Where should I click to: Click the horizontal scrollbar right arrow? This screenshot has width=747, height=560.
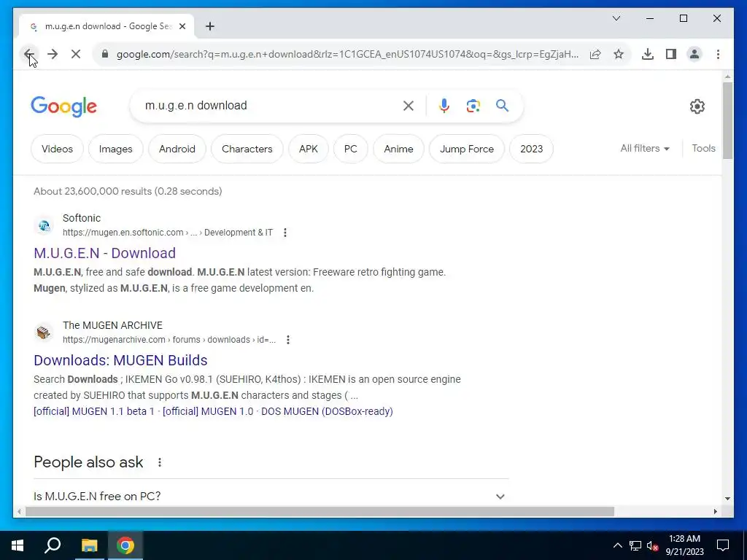click(716, 511)
